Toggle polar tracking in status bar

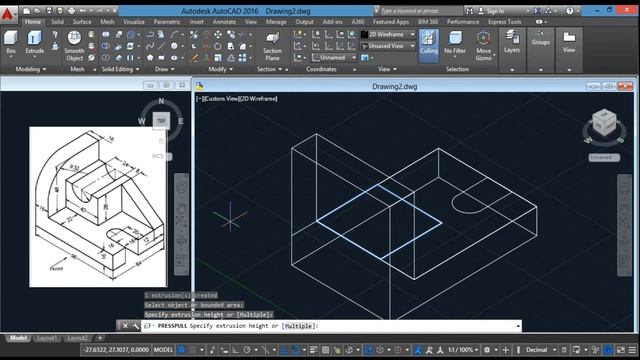click(247, 350)
